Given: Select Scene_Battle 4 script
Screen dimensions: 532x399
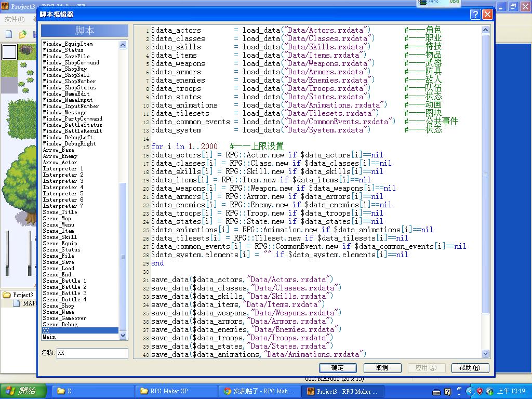Looking at the screenshot, I should (x=64, y=299).
